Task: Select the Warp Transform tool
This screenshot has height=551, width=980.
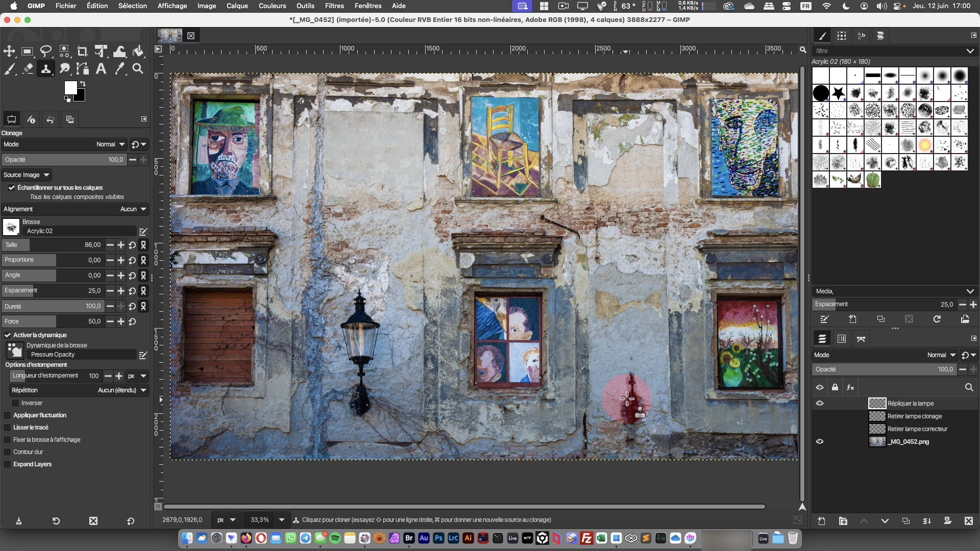Action: 119,51
